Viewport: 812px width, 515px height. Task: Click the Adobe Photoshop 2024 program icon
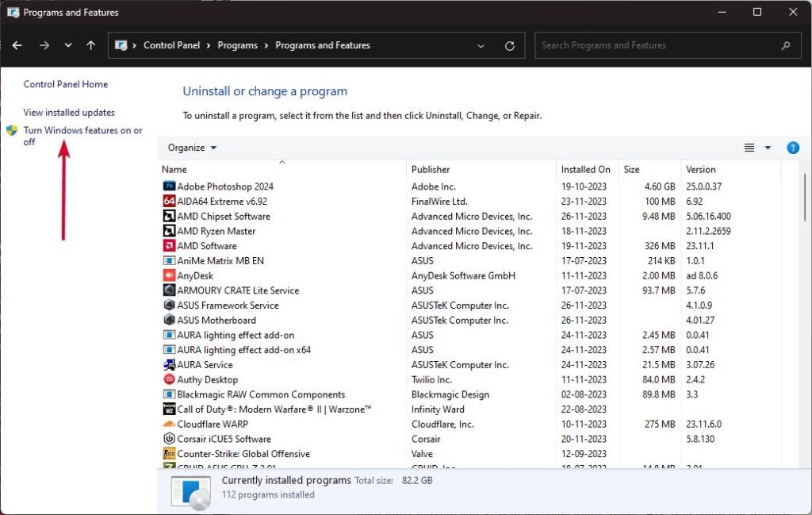[x=169, y=186]
